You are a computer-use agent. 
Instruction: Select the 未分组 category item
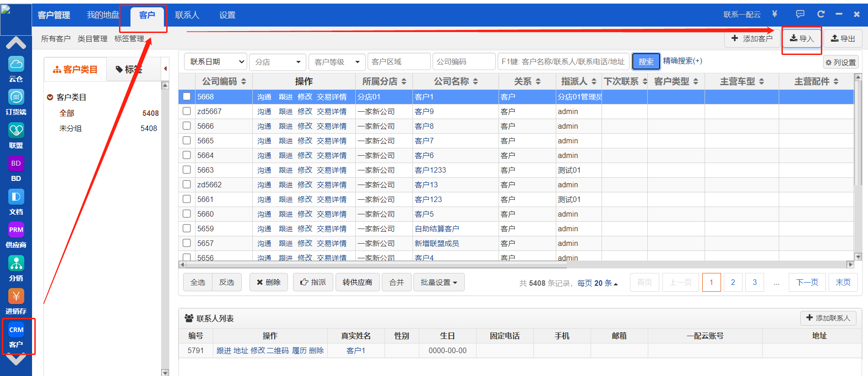click(71, 129)
